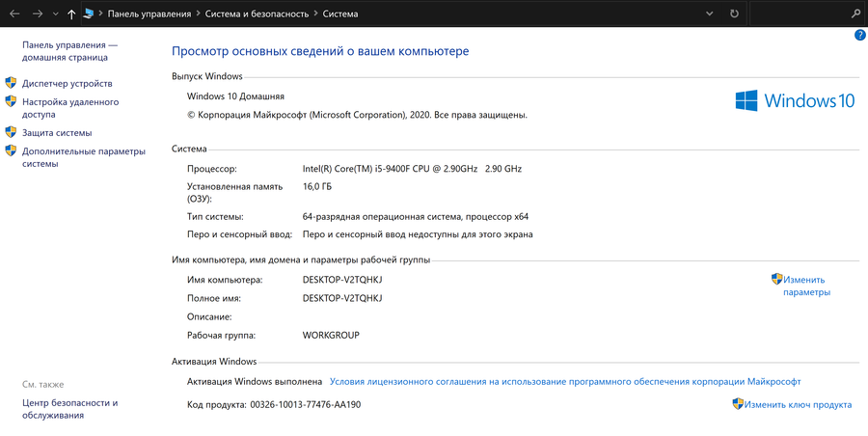This screenshot has width=868, height=436.
Task: Select the Система и безопасность breadcrumb
Action: coord(257,14)
